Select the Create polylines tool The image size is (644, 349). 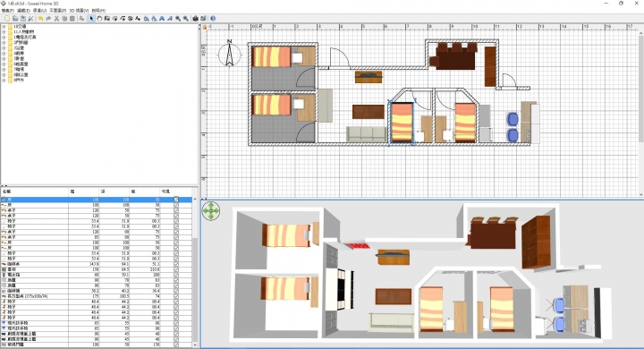123,19
